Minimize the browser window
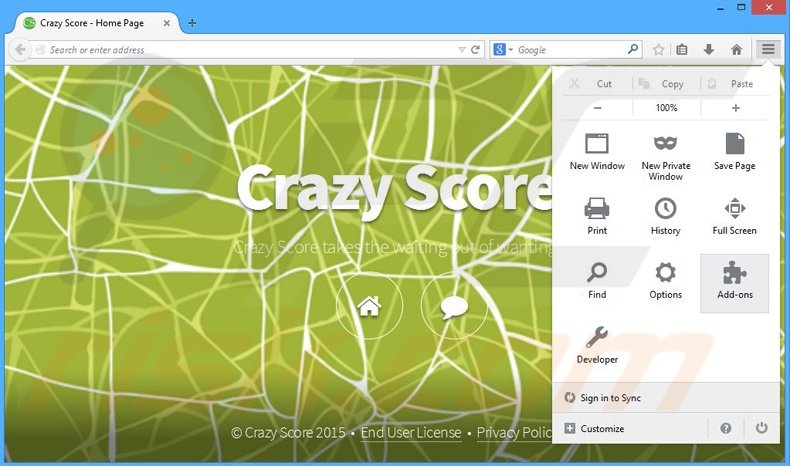This screenshot has width=790, height=466. (720, 8)
